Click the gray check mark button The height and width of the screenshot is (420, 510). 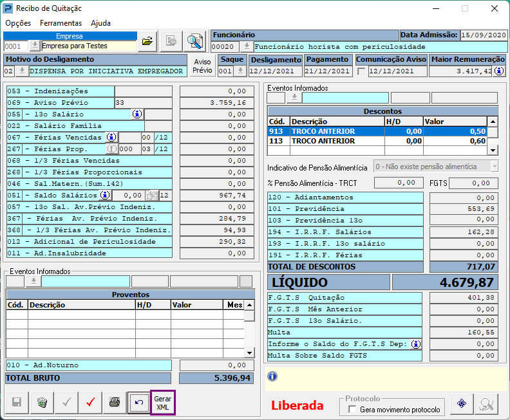(67, 403)
